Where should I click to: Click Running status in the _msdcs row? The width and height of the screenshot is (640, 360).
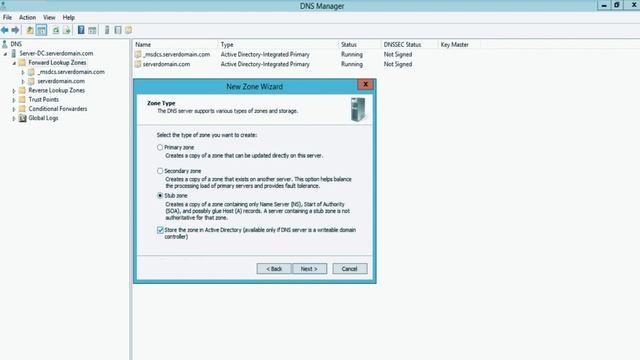pyautogui.click(x=352, y=54)
